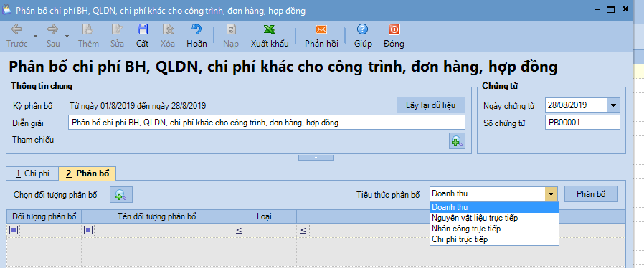Viewport: 644px width, 268px height.
Task: Click the Tên đối tượng phân bổ header
Action: 157,216
